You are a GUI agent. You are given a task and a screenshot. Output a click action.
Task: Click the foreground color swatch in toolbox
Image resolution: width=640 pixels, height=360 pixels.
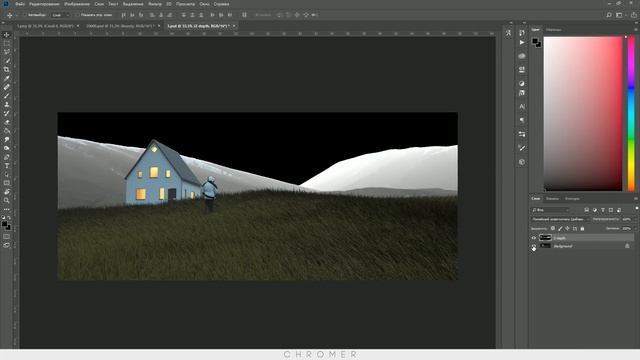tap(4, 224)
